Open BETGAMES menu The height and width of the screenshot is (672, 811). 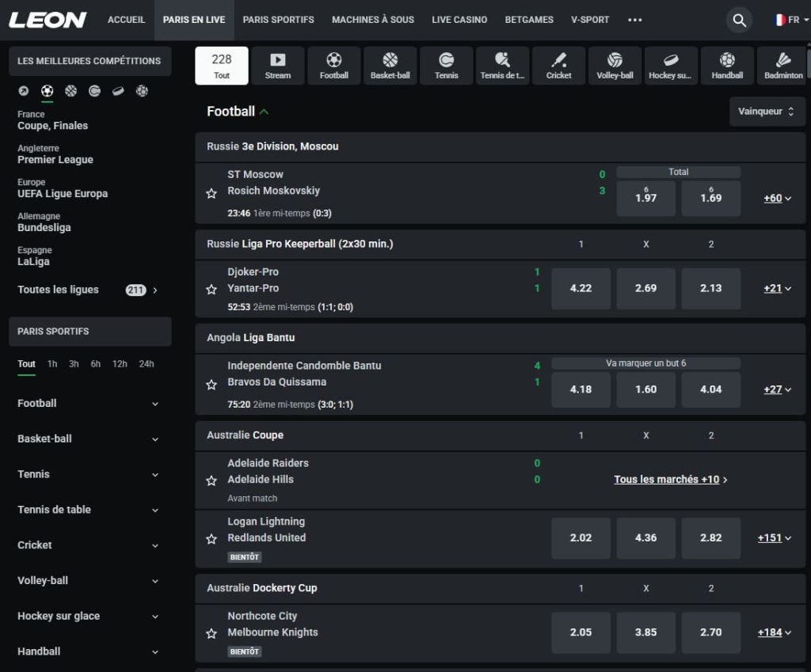click(529, 20)
